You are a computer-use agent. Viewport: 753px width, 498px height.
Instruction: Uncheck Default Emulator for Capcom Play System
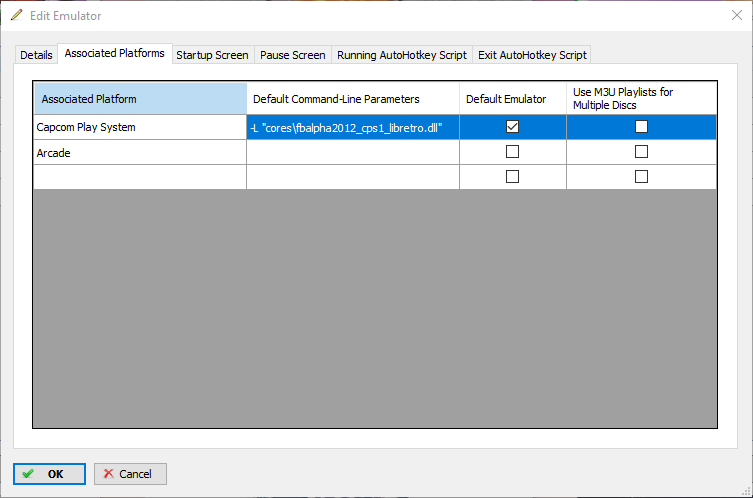pos(513,127)
